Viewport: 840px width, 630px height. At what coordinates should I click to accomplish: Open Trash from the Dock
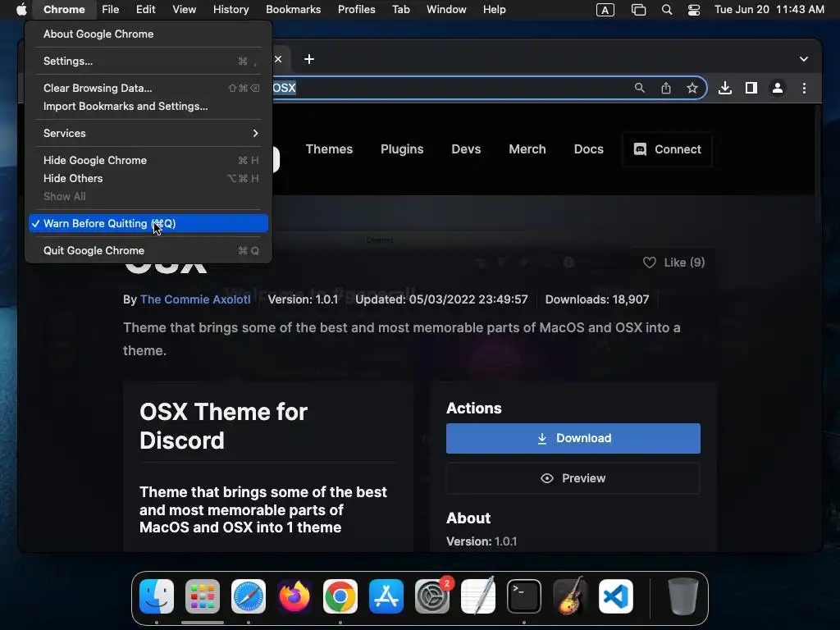point(683,596)
